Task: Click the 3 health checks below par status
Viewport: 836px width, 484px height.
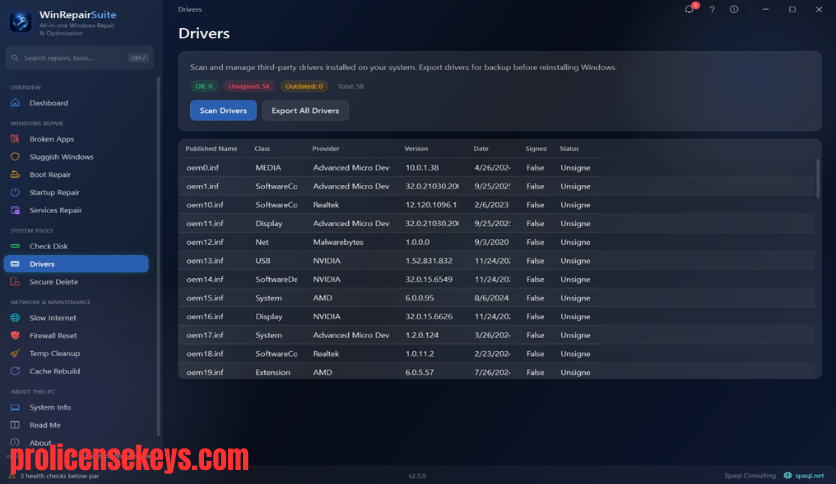Action: coord(59,476)
